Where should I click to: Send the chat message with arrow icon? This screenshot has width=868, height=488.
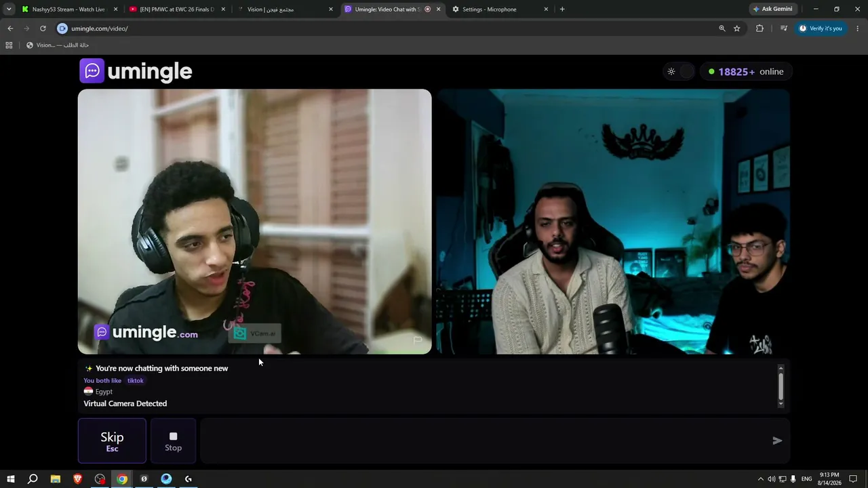pyautogui.click(x=777, y=441)
